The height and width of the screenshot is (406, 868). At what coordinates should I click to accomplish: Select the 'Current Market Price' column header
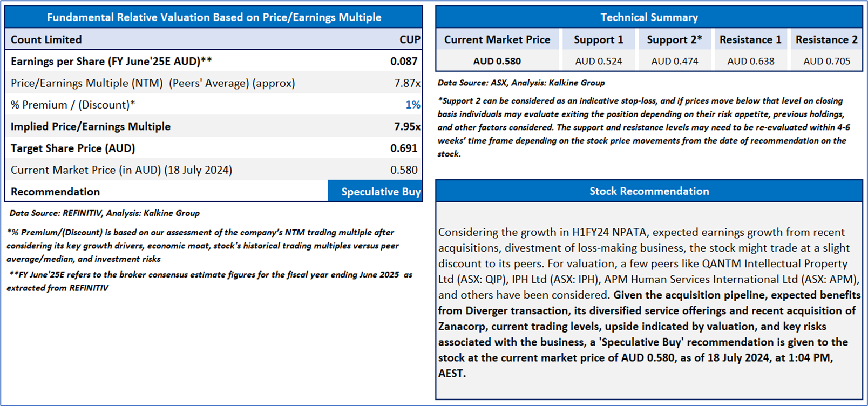(497, 39)
